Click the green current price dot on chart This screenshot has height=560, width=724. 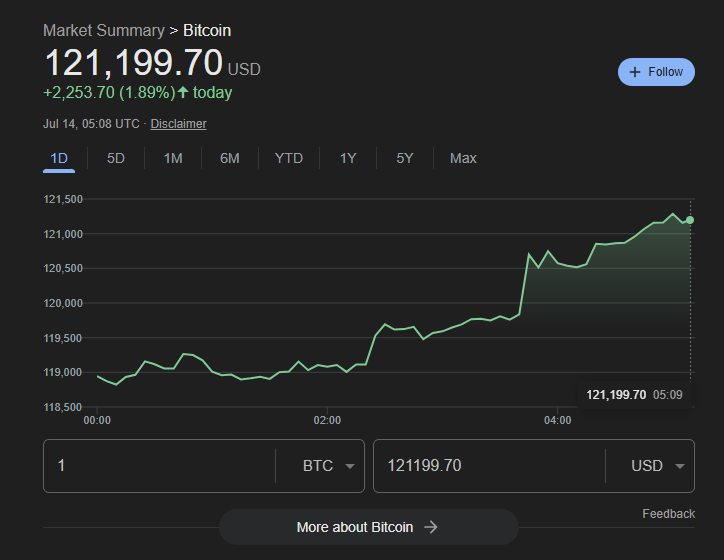click(690, 220)
